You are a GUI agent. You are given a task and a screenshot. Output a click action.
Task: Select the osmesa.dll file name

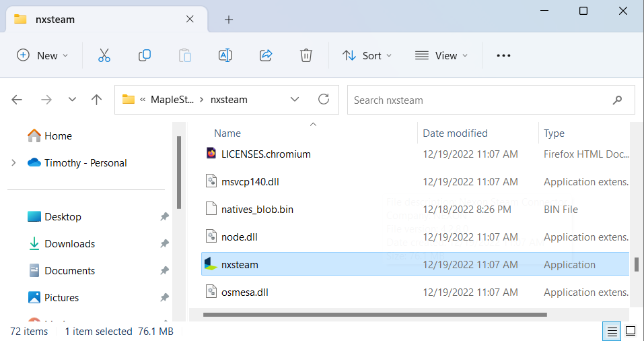(245, 292)
